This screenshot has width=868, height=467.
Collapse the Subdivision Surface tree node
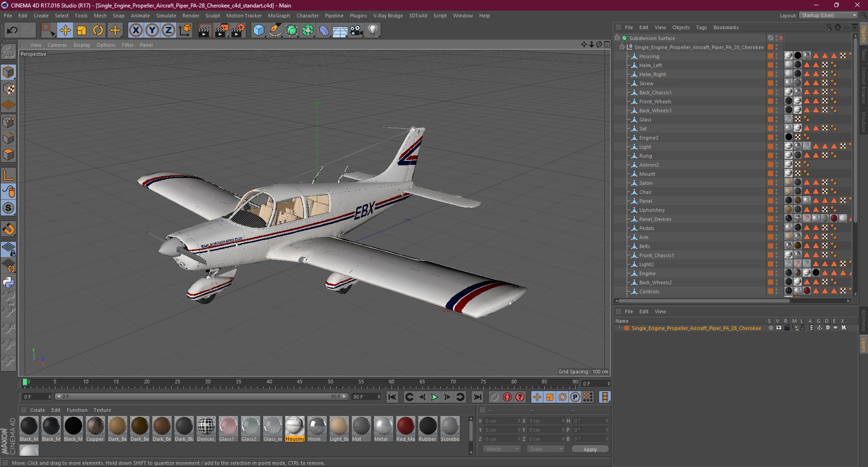617,38
